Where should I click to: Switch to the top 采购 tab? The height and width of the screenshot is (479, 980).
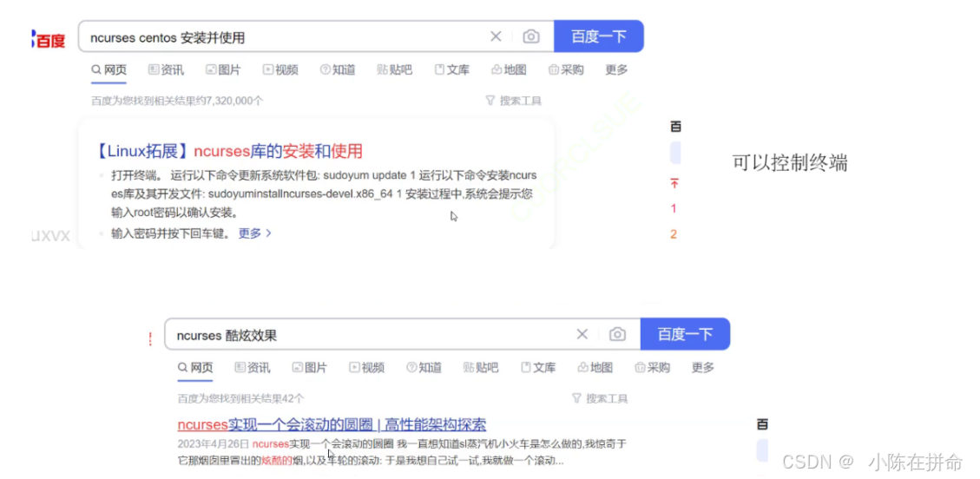tap(566, 70)
